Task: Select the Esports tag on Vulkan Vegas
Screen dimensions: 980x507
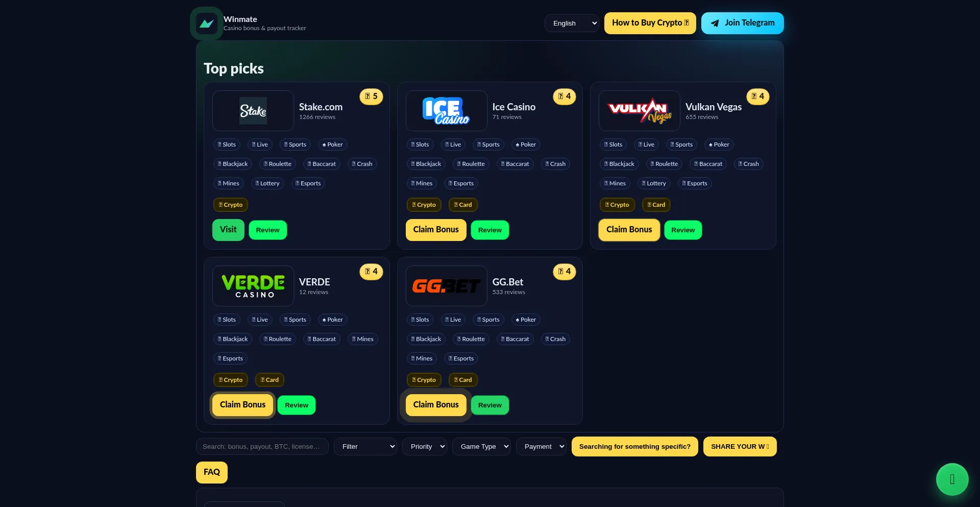Action: [695, 183]
